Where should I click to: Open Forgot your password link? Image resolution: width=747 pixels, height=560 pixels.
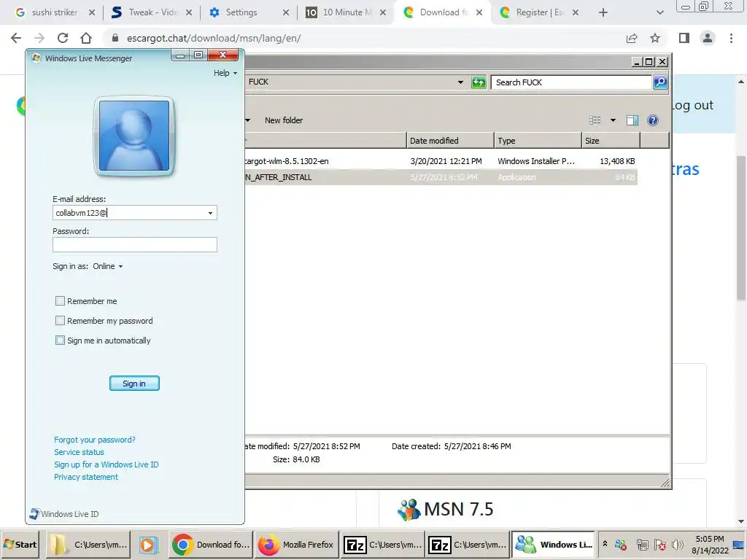pyautogui.click(x=94, y=440)
